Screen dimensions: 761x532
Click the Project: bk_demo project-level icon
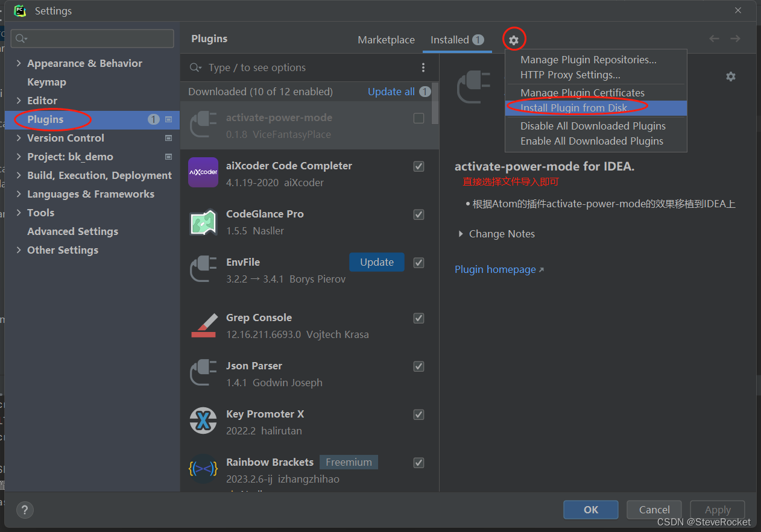point(168,157)
